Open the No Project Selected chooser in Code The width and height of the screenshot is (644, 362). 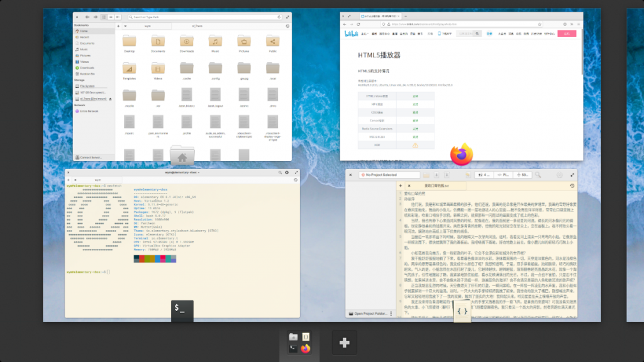[390, 175]
